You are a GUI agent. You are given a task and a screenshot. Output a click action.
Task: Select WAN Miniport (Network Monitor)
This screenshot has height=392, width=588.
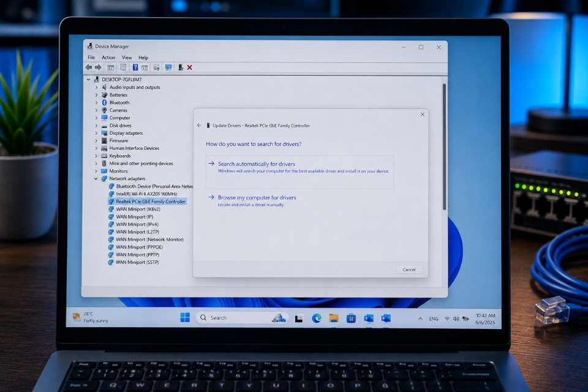coord(146,239)
